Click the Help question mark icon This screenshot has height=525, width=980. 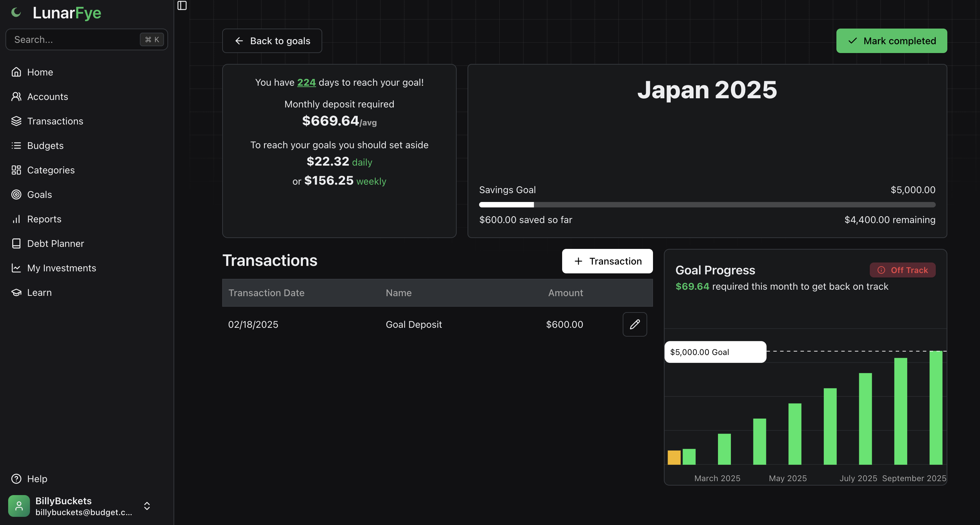(x=16, y=479)
